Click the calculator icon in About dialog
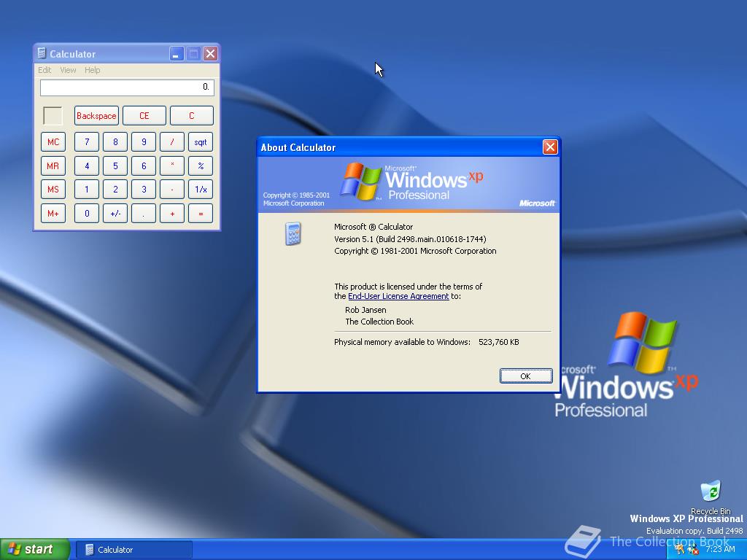 (293, 233)
